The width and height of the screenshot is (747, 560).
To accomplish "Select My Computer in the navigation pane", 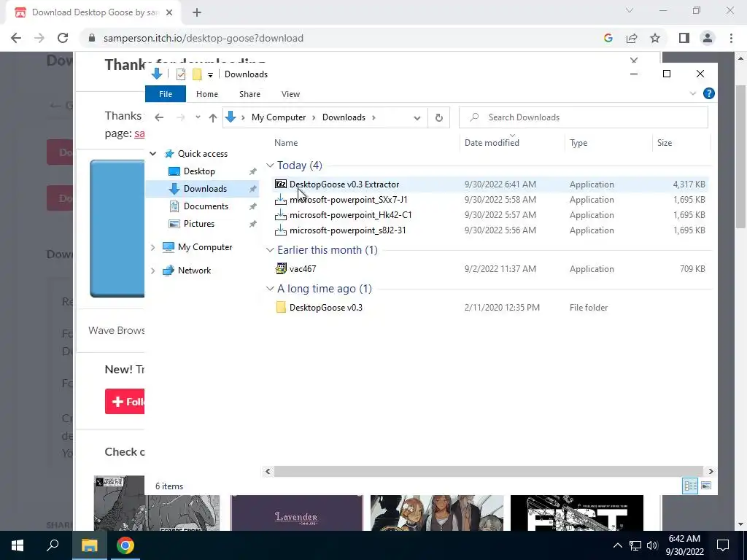I will click(205, 247).
